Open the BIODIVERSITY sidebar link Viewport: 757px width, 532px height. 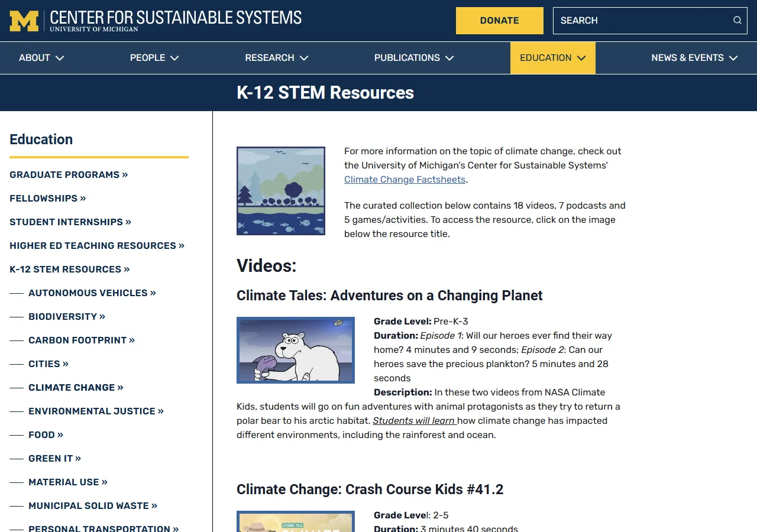67,316
